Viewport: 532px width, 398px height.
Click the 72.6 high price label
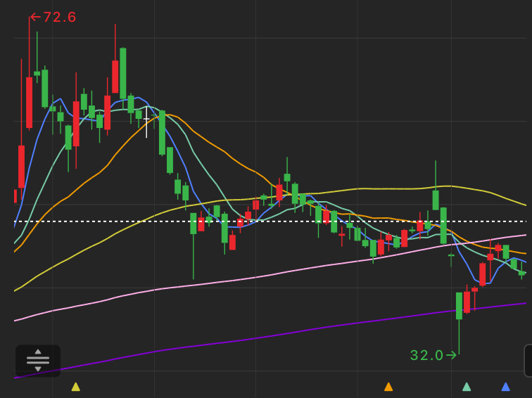click(53, 18)
